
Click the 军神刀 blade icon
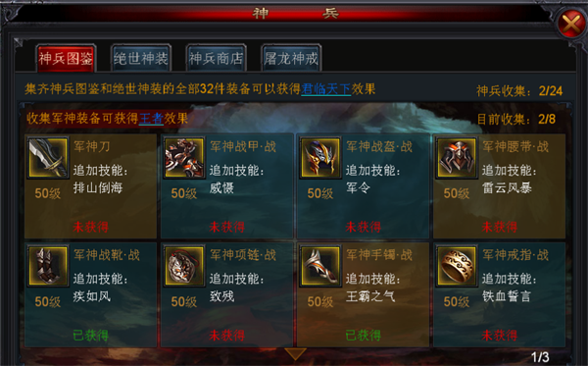pyautogui.click(x=48, y=158)
